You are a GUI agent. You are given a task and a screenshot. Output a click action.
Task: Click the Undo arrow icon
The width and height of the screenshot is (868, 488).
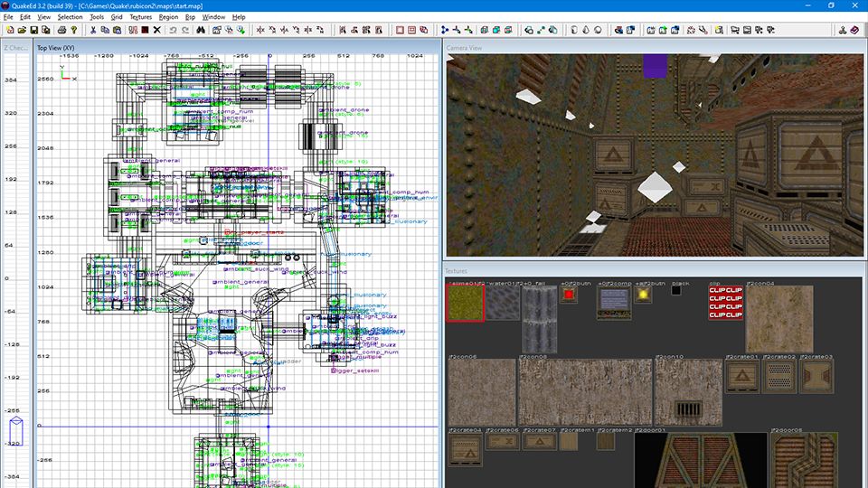click(174, 30)
